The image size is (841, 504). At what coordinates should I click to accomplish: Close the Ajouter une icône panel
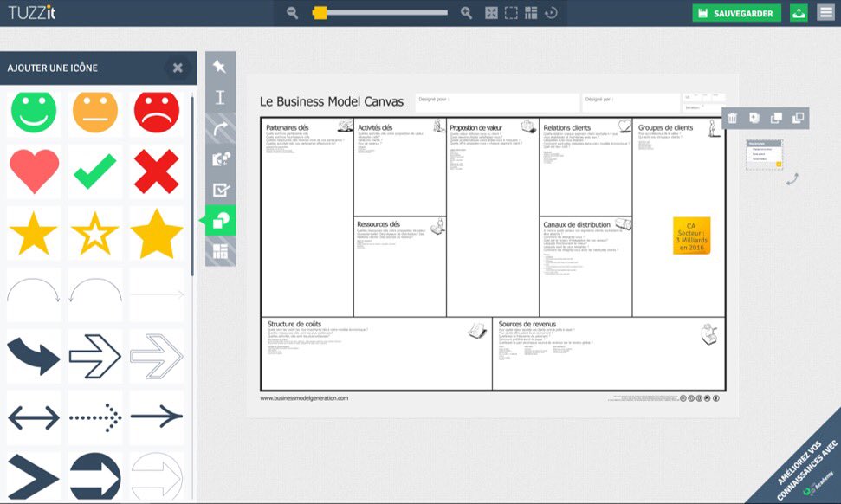(178, 68)
